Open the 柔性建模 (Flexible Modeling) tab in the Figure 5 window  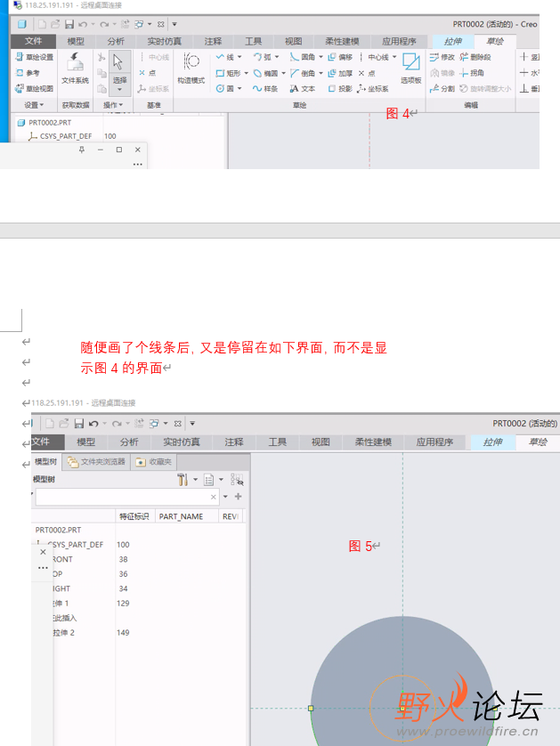(373, 442)
